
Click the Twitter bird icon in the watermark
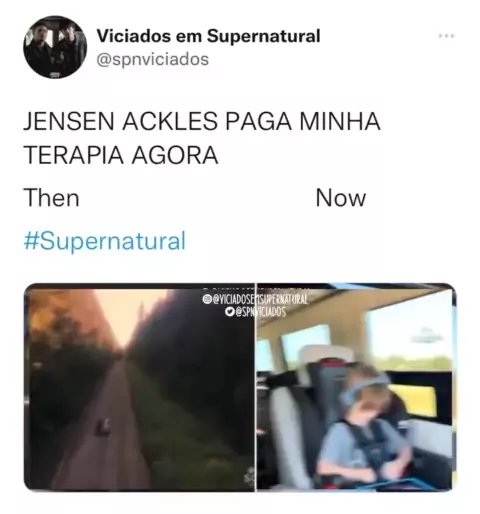(x=229, y=312)
